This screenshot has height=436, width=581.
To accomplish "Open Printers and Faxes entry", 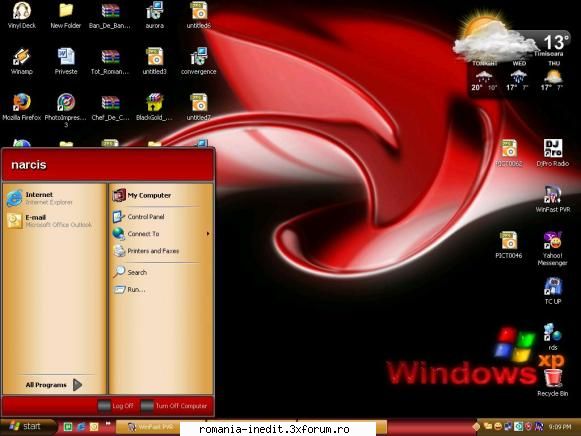I will (161, 251).
